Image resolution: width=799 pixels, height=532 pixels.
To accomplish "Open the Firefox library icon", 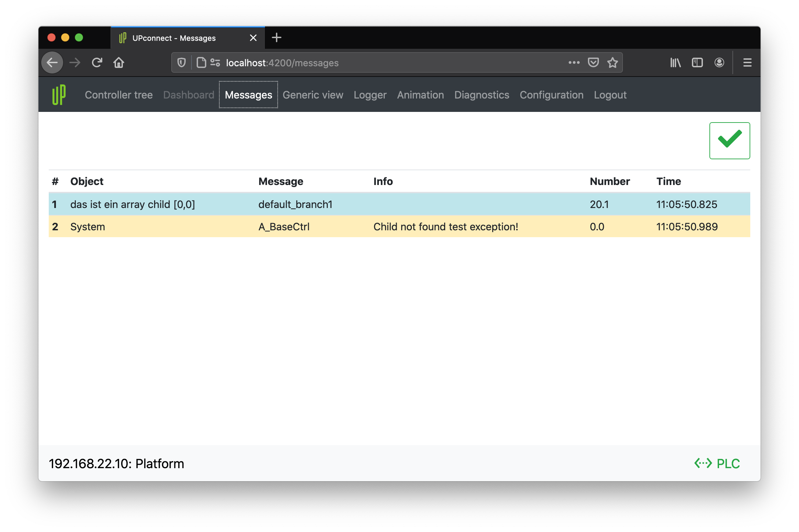I will coord(675,62).
